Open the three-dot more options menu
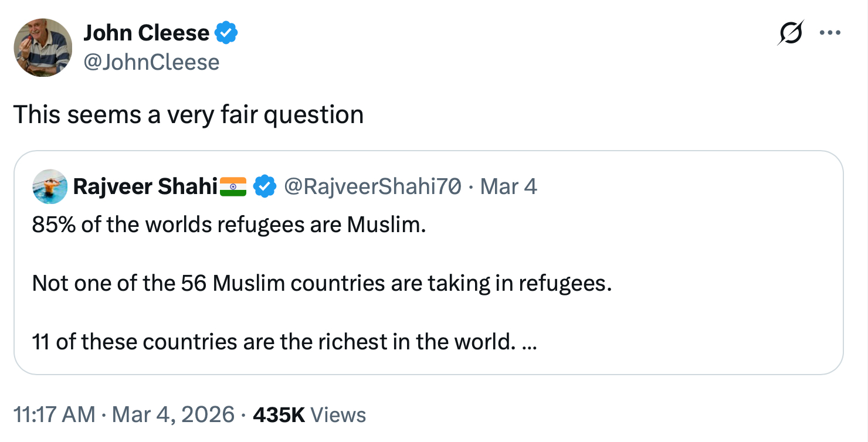 (830, 33)
